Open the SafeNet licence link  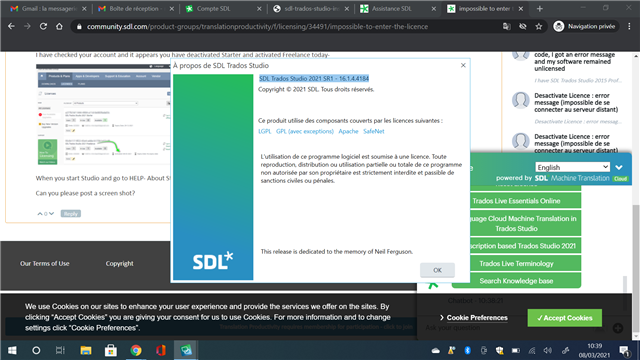(x=373, y=131)
